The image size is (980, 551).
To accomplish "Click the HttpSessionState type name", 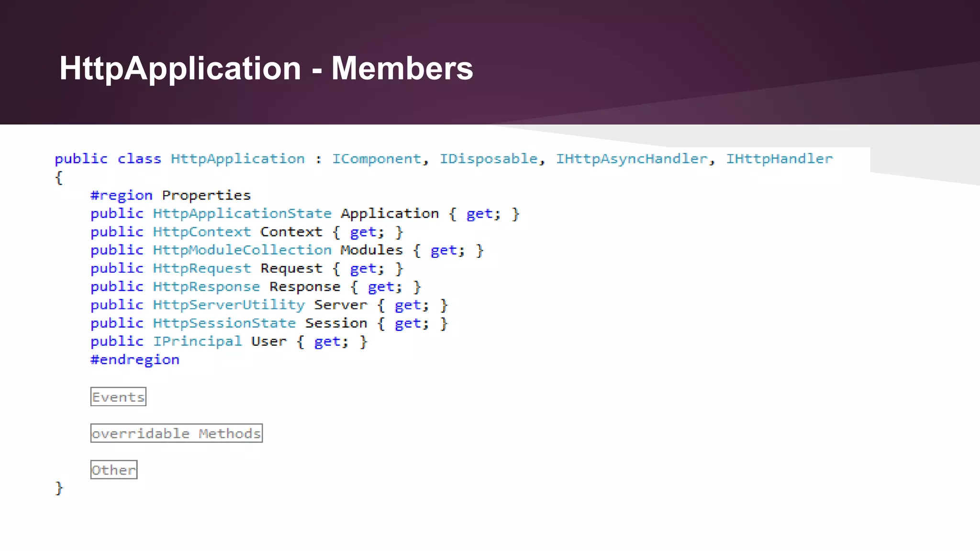I will (224, 323).
